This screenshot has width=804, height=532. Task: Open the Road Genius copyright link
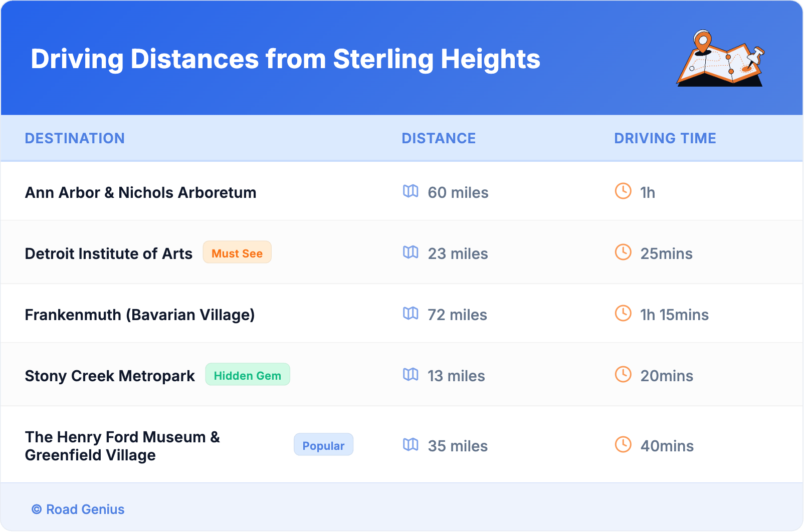point(78,509)
